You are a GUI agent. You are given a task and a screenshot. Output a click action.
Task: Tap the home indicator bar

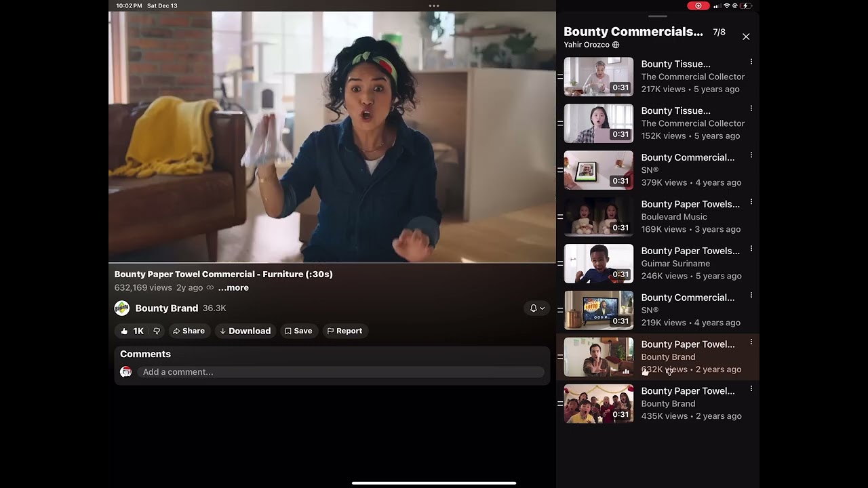(x=434, y=483)
